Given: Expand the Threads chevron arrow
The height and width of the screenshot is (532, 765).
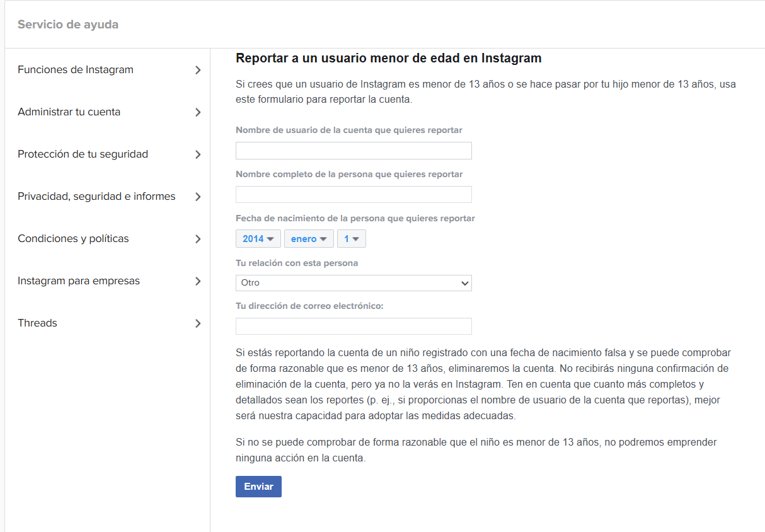Looking at the screenshot, I should coord(198,323).
